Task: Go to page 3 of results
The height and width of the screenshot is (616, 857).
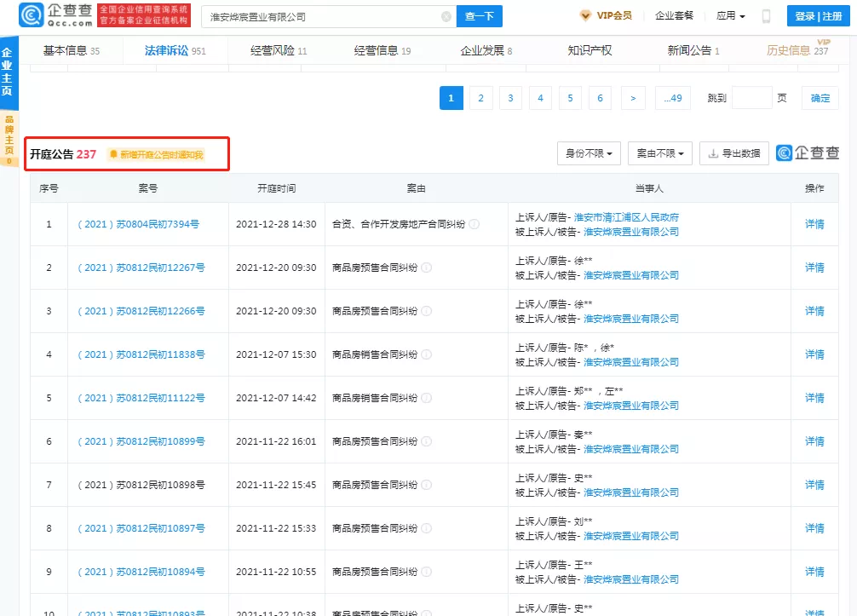Action: pyautogui.click(x=510, y=98)
